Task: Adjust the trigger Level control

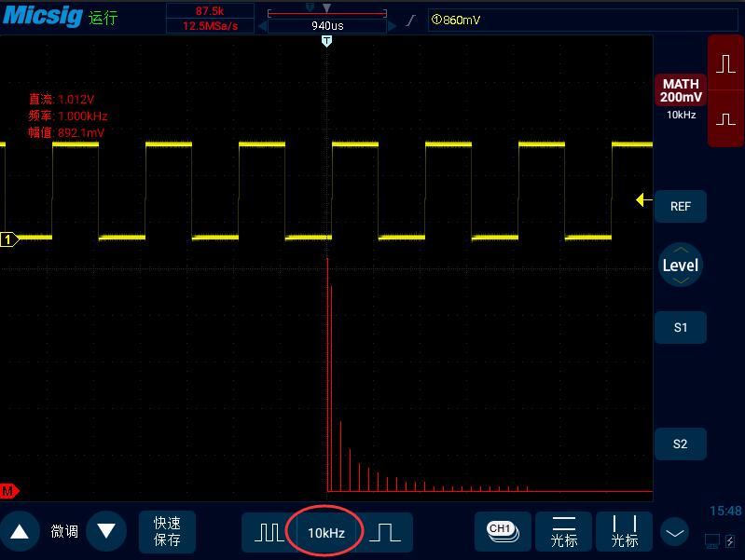Action: click(x=681, y=265)
